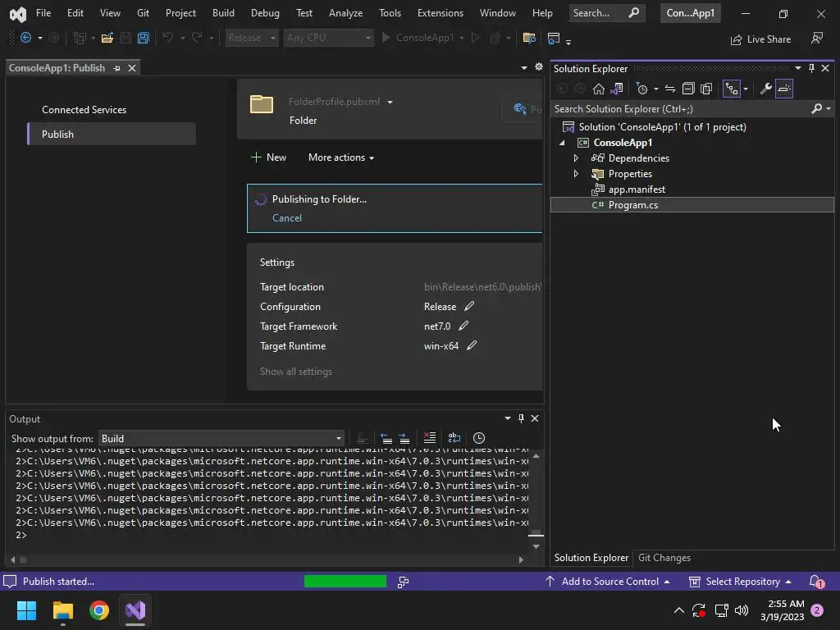Click the New publish profile button
The width and height of the screenshot is (840, 630).
click(x=268, y=157)
